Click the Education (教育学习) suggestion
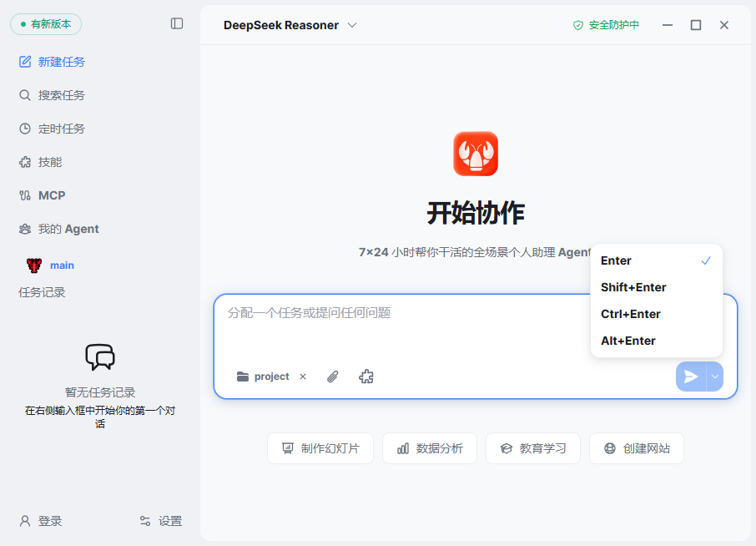This screenshot has height=546, width=756. click(533, 448)
